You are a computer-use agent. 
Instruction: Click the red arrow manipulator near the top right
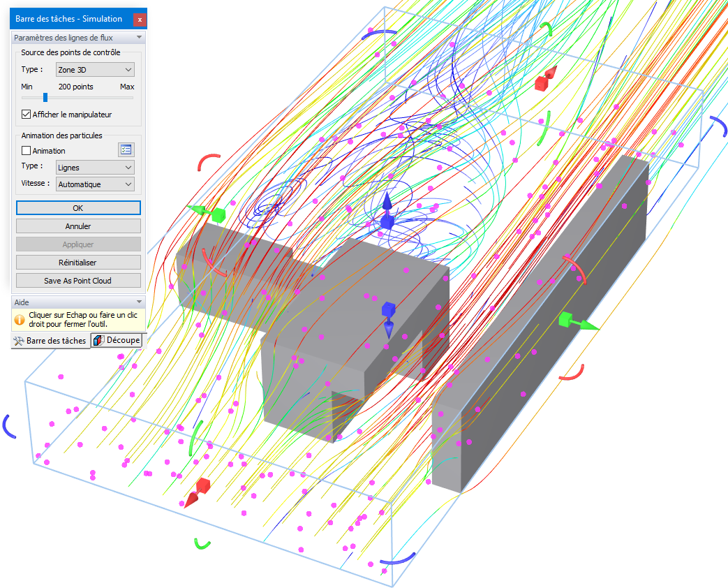point(546,79)
